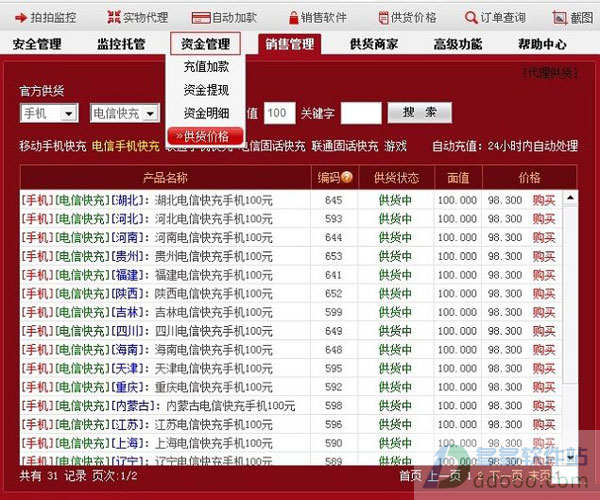Click the 官方供货 heading label
This screenshot has height=500, width=600.
(x=42, y=91)
